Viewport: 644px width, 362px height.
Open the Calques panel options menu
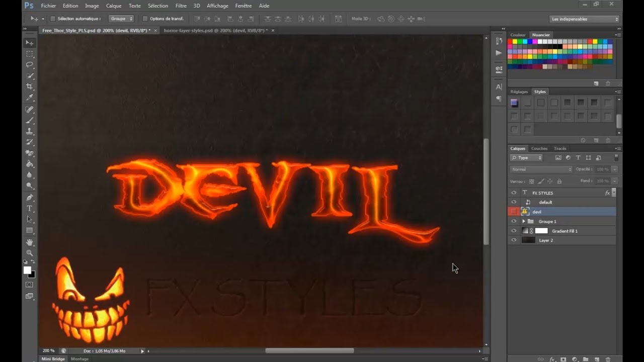tap(617, 149)
